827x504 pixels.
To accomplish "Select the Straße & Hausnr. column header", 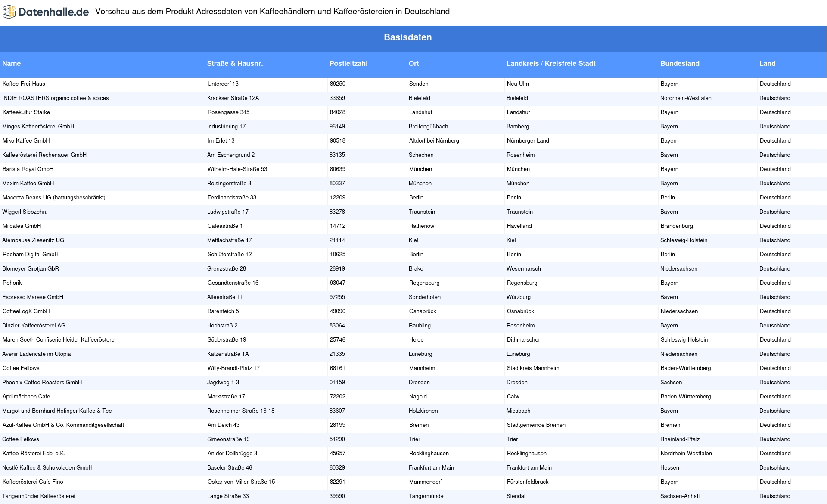I will pyautogui.click(x=235, y=64).
